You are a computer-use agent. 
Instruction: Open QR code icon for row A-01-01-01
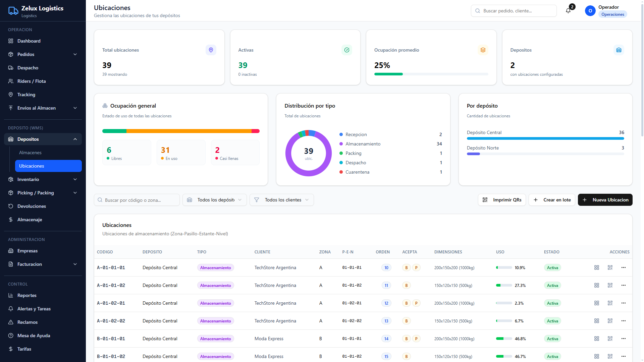[x=610, y=267]
